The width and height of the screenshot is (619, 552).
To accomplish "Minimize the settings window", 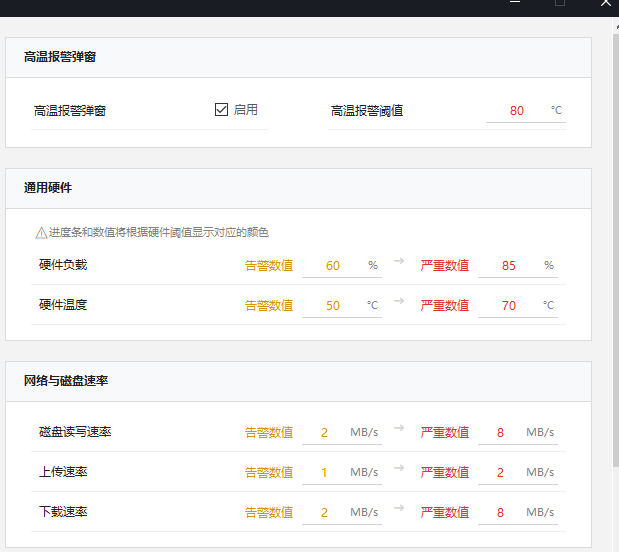I will coord(515,2).
